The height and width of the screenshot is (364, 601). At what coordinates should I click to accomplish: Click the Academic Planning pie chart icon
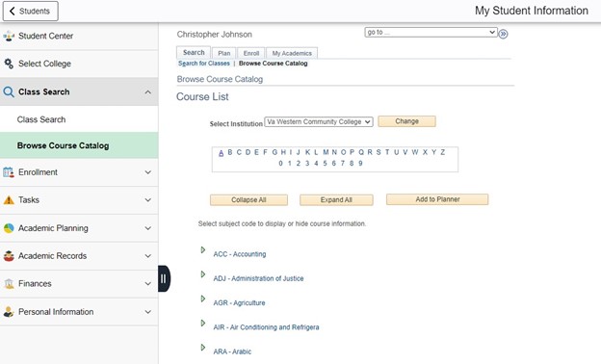(x=9, y=228)
